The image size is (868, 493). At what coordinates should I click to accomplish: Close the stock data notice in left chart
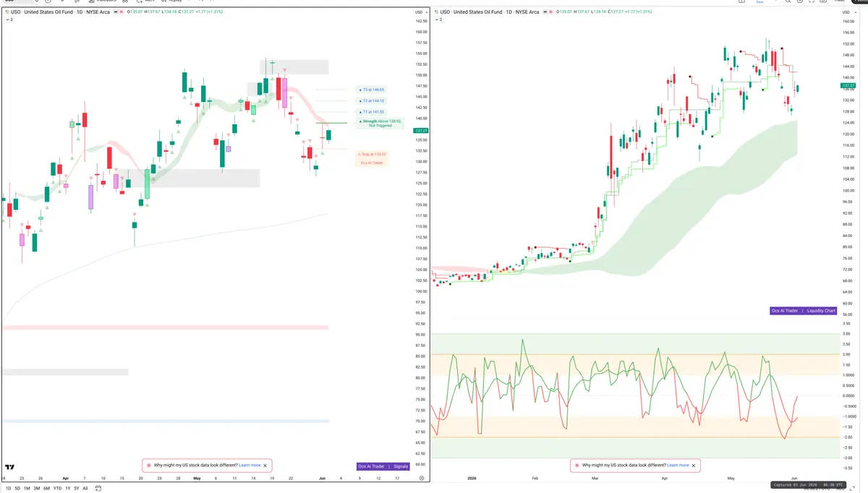click(x=265, y=466)
